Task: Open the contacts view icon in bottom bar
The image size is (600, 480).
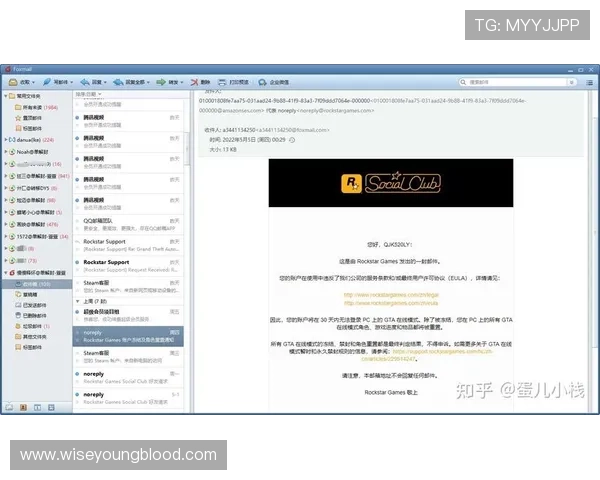Action: click(x=24, y=408)
